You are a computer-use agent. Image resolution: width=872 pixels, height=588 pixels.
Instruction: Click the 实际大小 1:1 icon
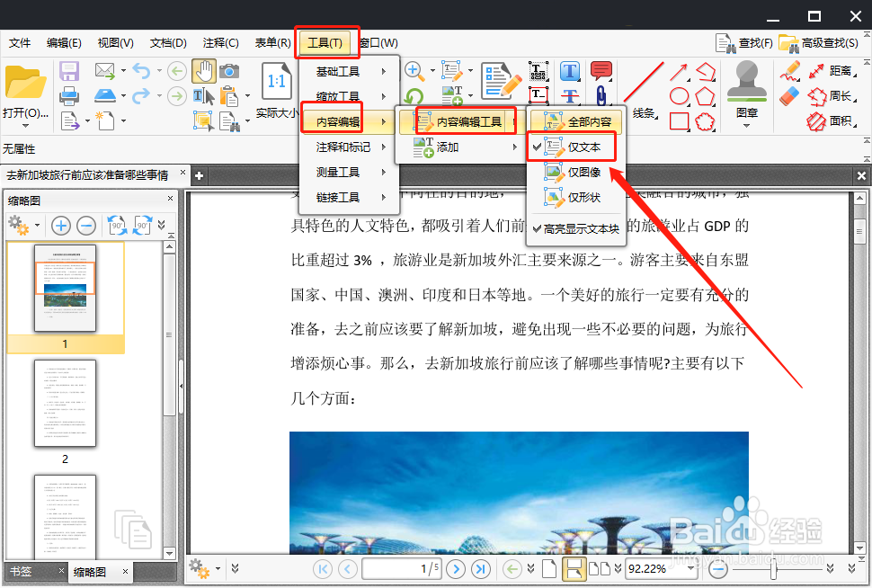[276, 81]
